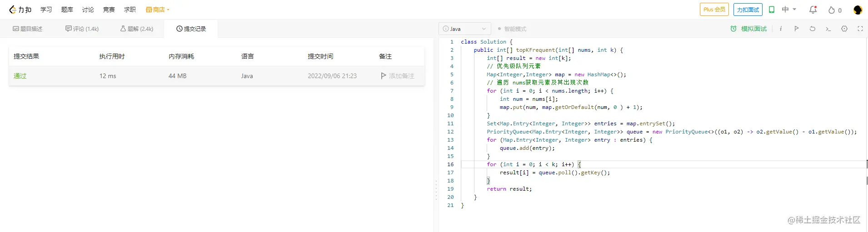Viewport: 868px width, 232px height.
Task: Open editor settings icon
Action: pos(844,29)
